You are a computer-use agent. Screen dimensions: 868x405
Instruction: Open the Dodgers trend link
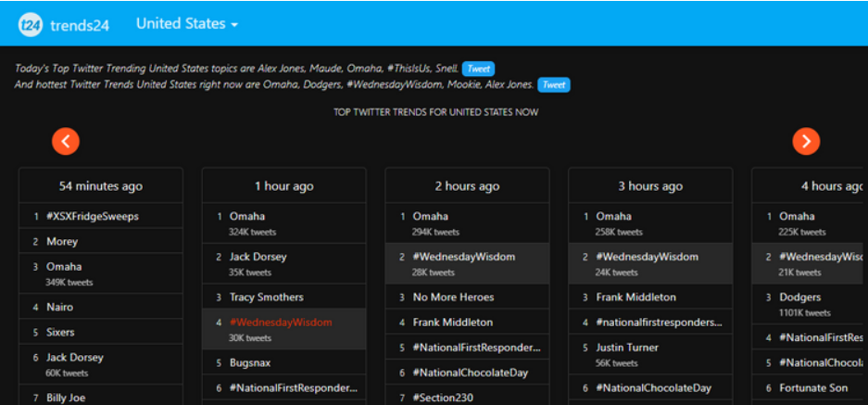[799, 297]
